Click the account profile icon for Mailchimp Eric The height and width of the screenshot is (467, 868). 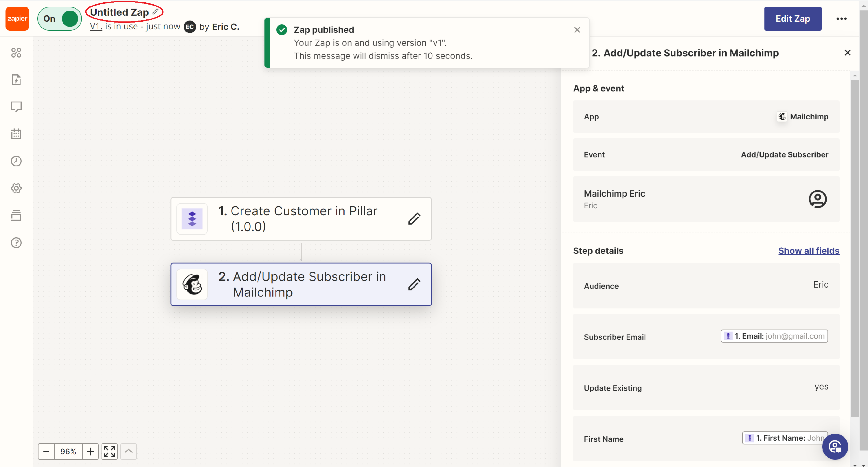pos(817,199)
